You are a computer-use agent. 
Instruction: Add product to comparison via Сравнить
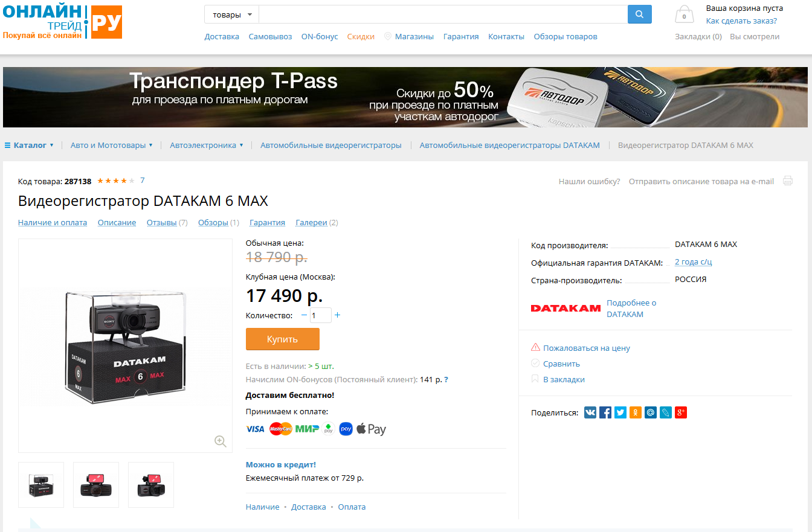click(x=561, y=364)
